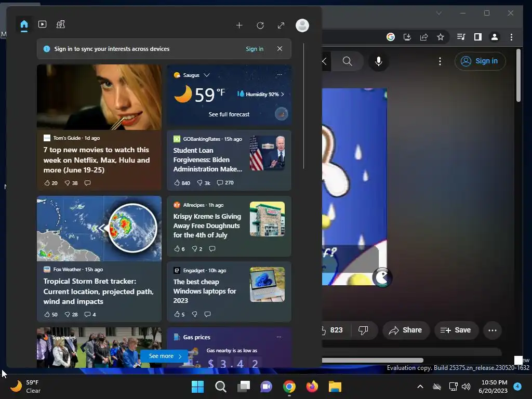Click See full forecast
The width and height of the screenshot is (532, 399).
point(229,114)
